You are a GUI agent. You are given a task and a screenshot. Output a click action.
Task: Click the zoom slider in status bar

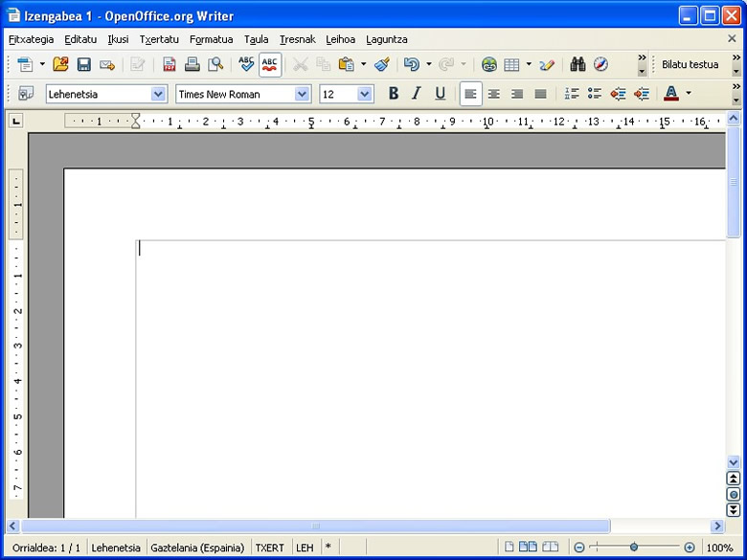click(x=634, y=548)
